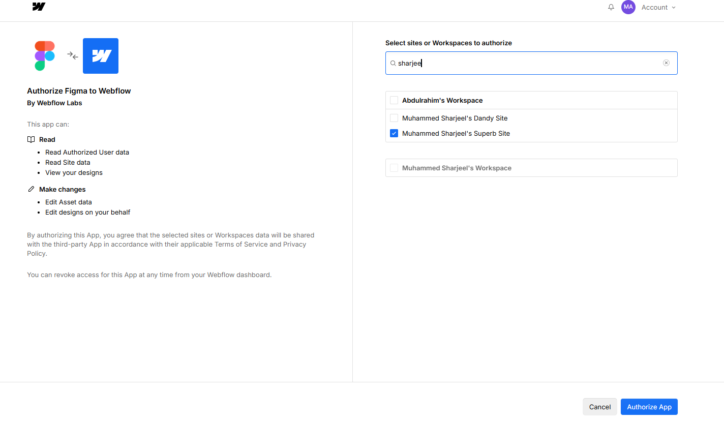Click 'Edit Asset data' item

tap(68, 202)
